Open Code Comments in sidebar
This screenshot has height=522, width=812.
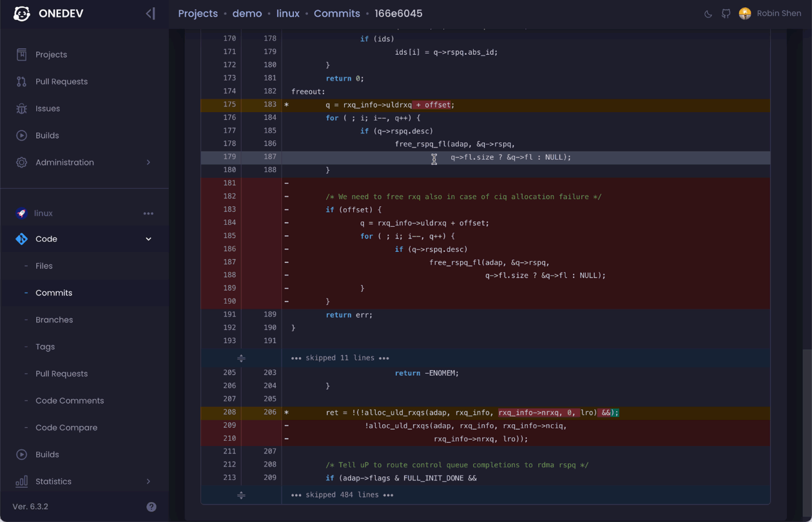point(70,401)
